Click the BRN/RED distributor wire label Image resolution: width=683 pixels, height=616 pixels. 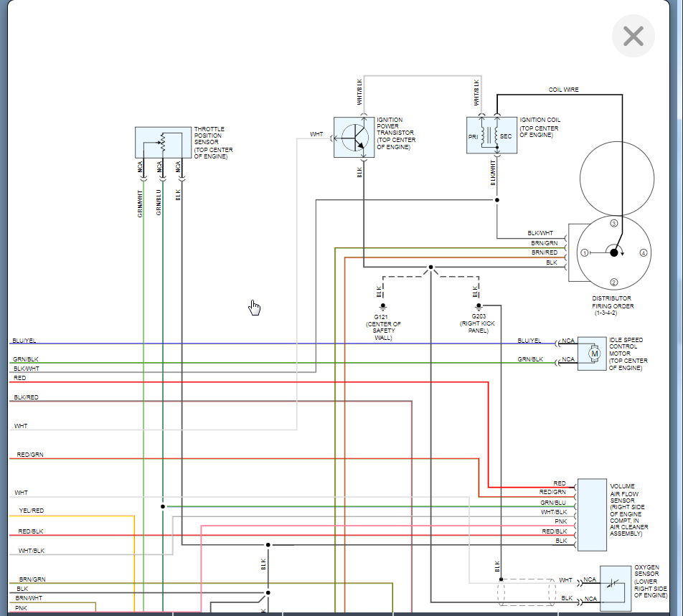(x=544, y=252)
